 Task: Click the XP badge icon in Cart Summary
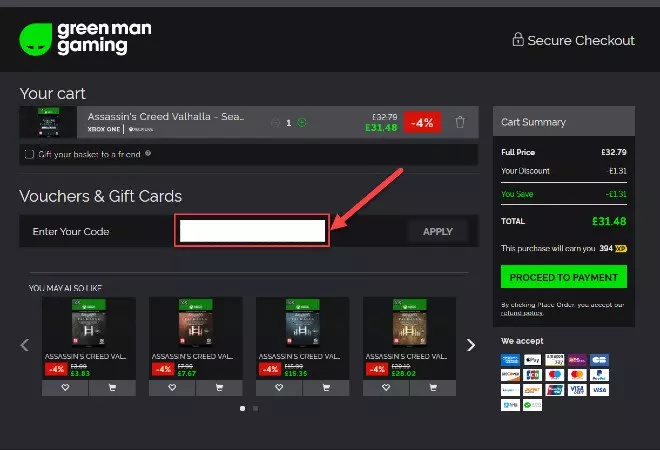(621, 248)
